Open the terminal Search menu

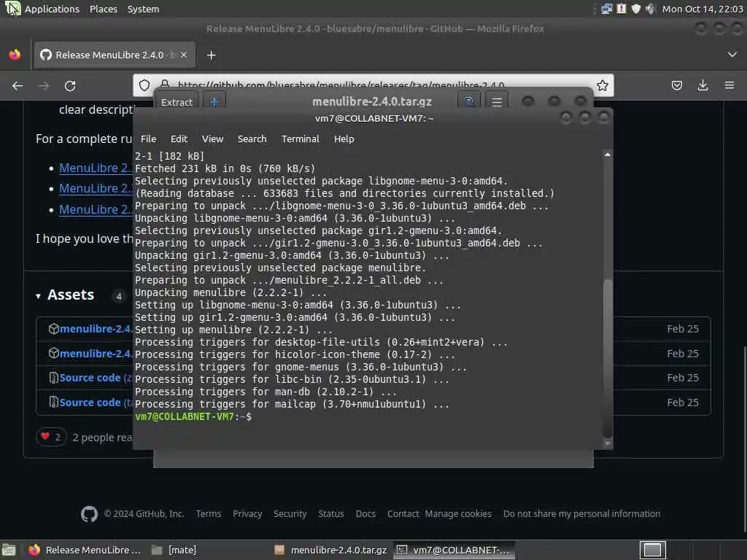pos(252,139)
